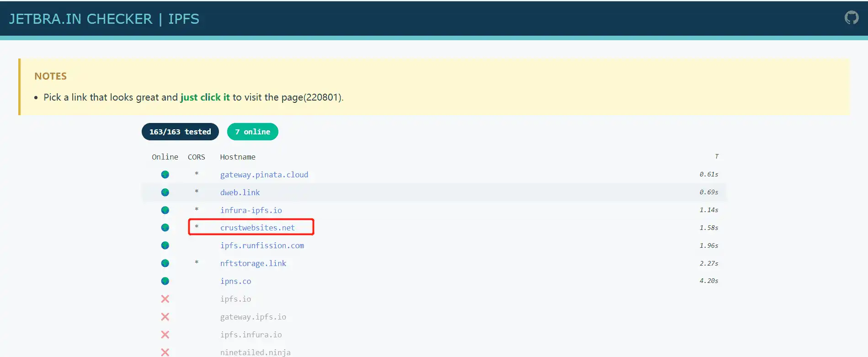
Task: Click the 2.27s response time
Action: pyautogui.click(x=709, y=263)
